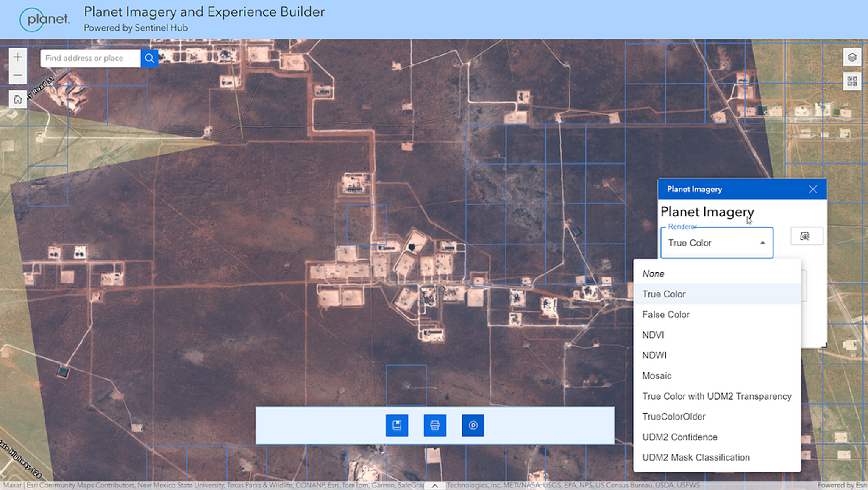Screen dimensions: 868x490
Task: Click the zoom out minus button
Action: point(17,76)
